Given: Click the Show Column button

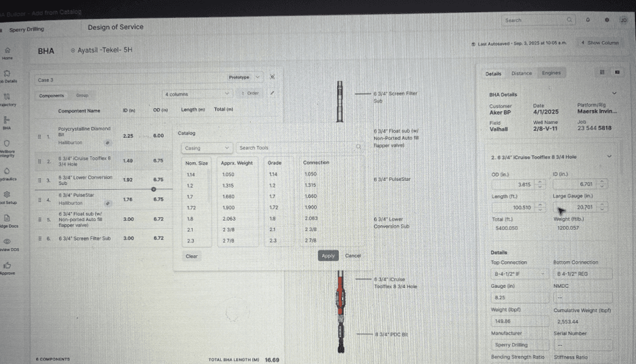Looking at the screenshot, I should (x=601, y=43).
